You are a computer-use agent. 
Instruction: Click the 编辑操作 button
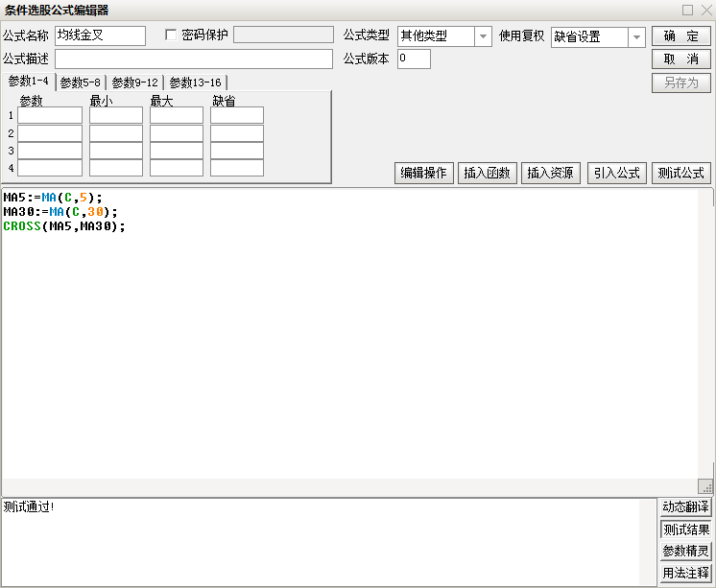[x=423, y=174]
